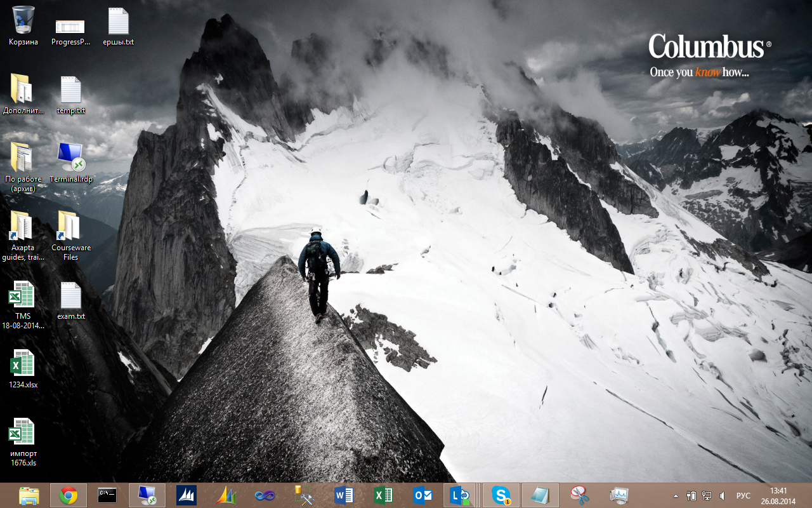Select the ершы.txt file name label

pyautogui.click(x=119, y=42)
